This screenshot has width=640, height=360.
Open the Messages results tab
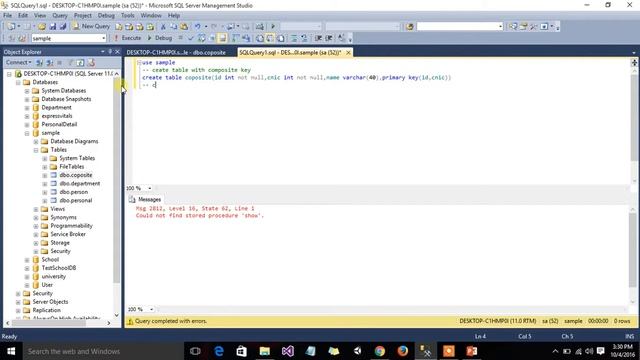(145, 199)
